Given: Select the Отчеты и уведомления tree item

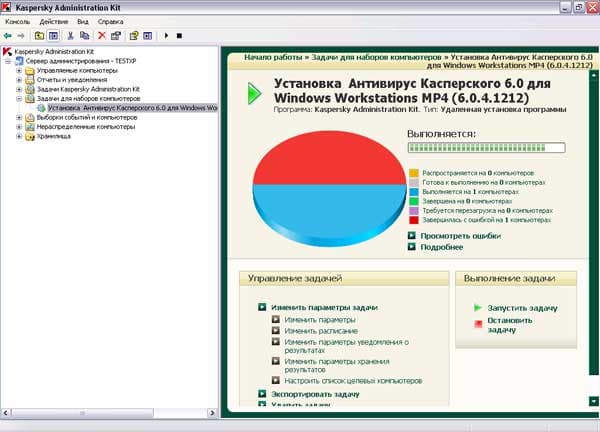Looking at the screenshot, I should pyautogui.click(x=72, y=80).
